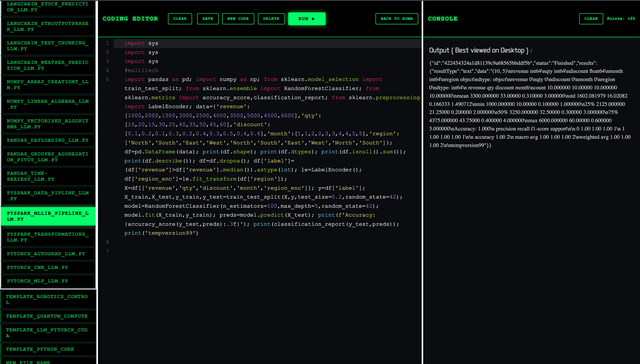
Task: Clear the console output
Action: tap(591, 19)
